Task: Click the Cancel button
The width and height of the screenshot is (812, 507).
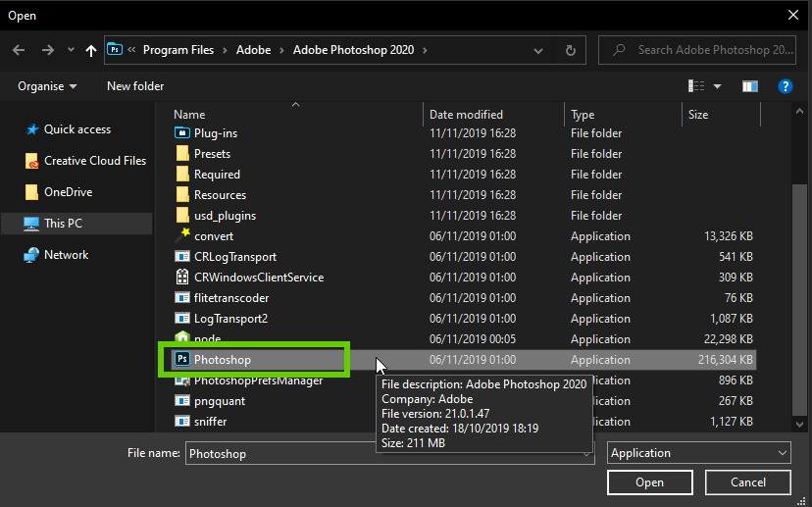Action: pos(748,482)
